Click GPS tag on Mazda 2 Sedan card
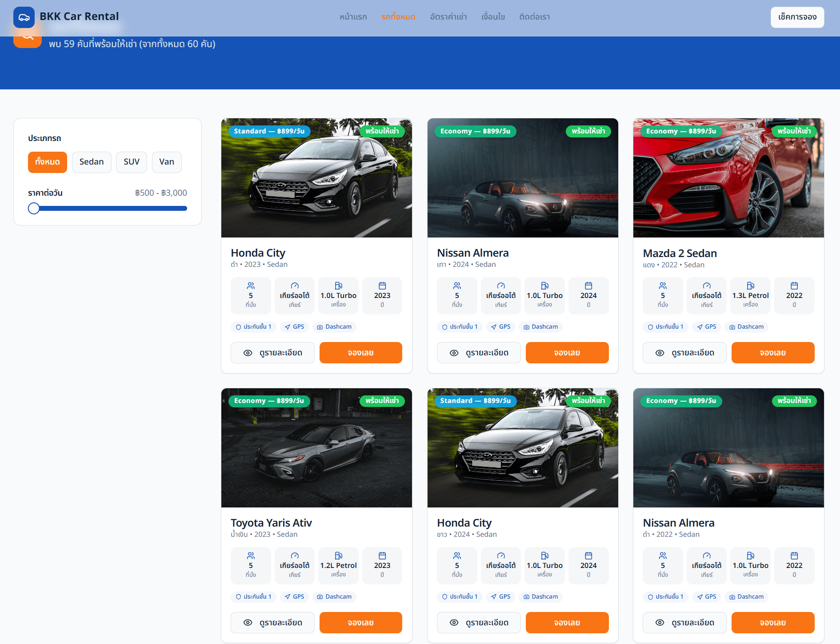Viewport: 840px width, 644px height. point(706,327)
